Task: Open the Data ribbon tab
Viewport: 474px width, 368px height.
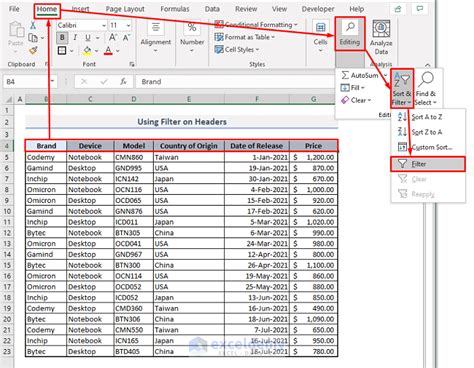Action: [212, 9]
